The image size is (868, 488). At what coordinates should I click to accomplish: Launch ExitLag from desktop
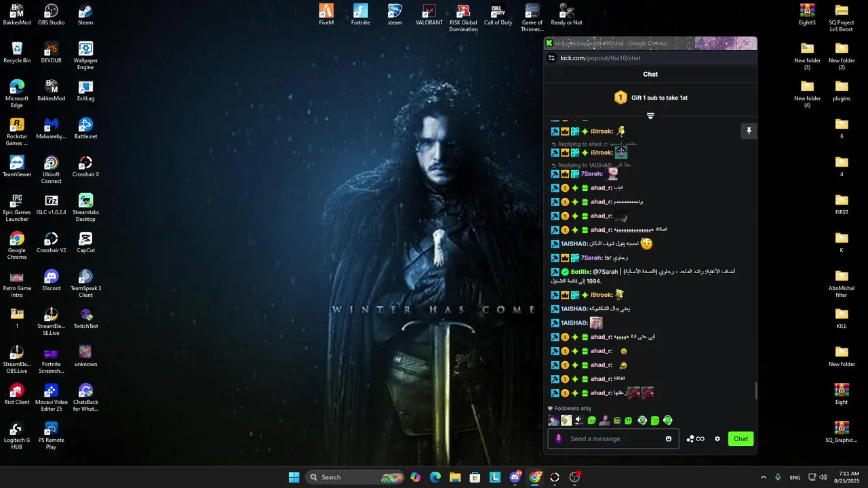(x=85, y=90)
